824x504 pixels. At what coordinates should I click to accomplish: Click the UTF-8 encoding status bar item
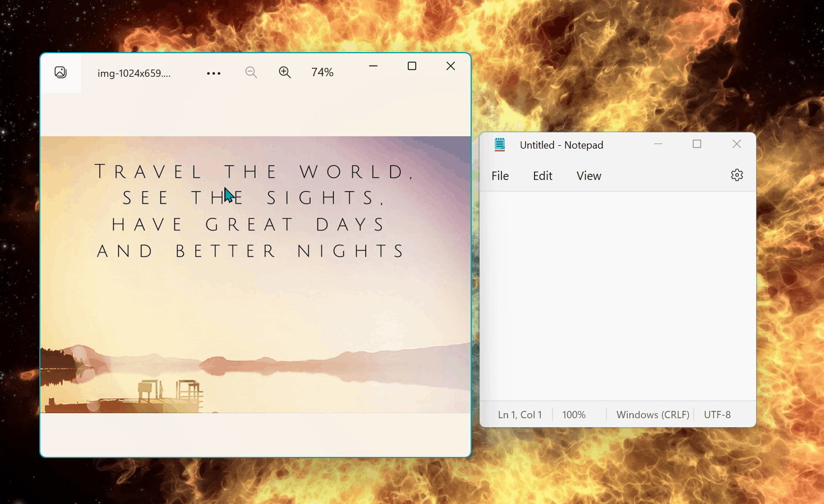tap(717, 415)
